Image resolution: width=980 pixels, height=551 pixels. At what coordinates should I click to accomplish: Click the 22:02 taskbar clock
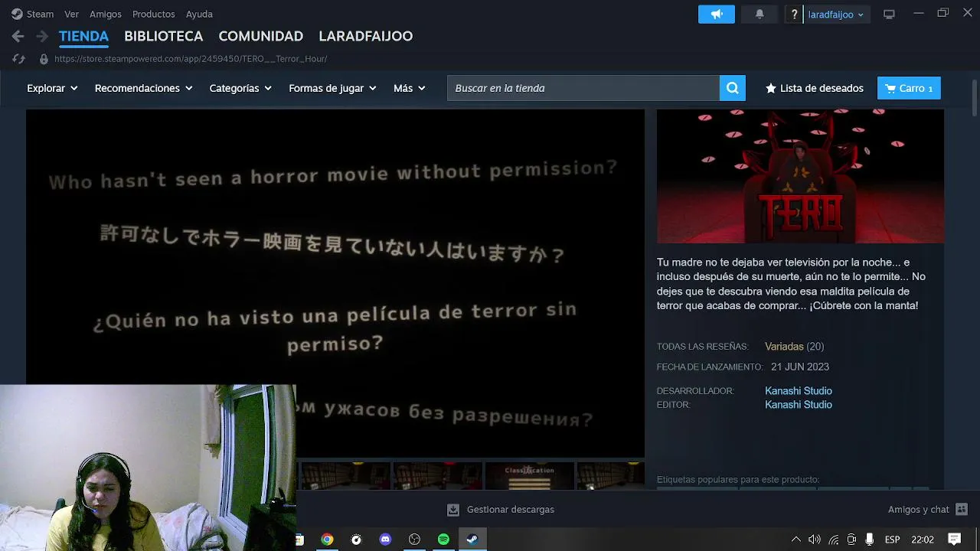(923, 540)
